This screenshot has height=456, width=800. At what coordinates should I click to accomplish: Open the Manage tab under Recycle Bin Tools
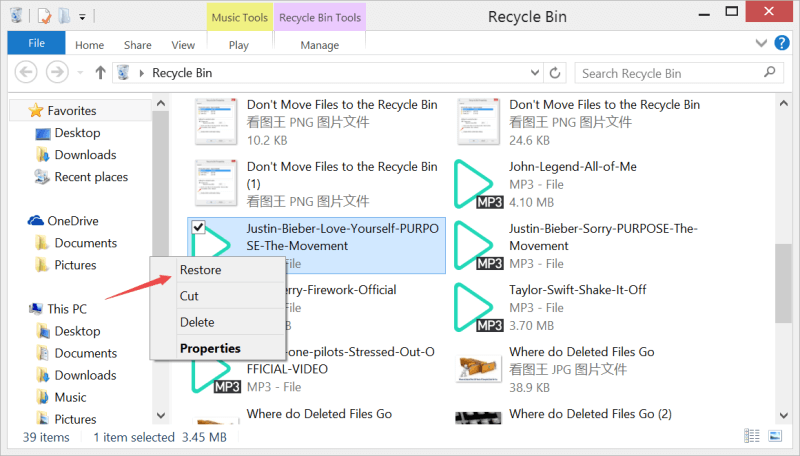[319, 45]
